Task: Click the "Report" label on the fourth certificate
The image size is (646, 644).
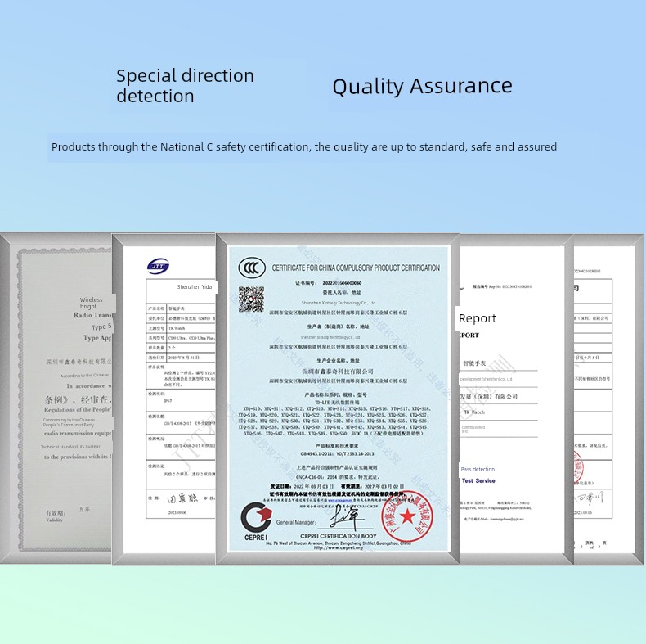Action: pyautogui.click(x=478, y=318)
